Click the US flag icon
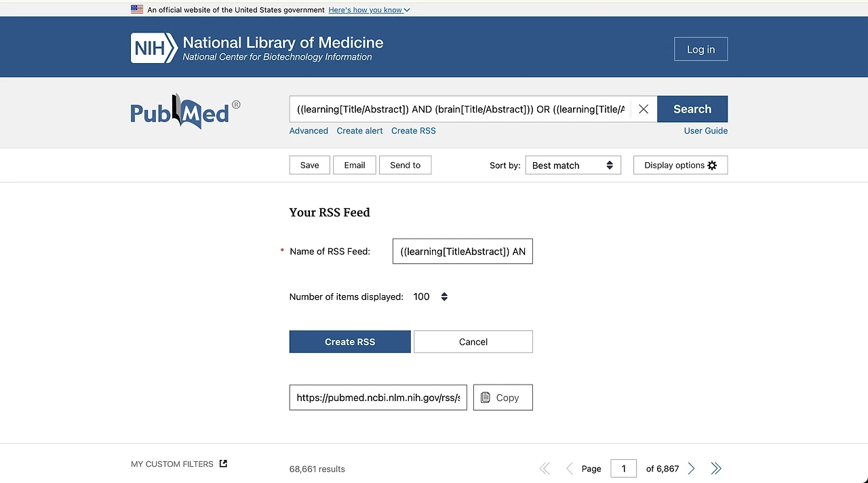The height and width of the screenshot is (483, 868). click(137, 9)
